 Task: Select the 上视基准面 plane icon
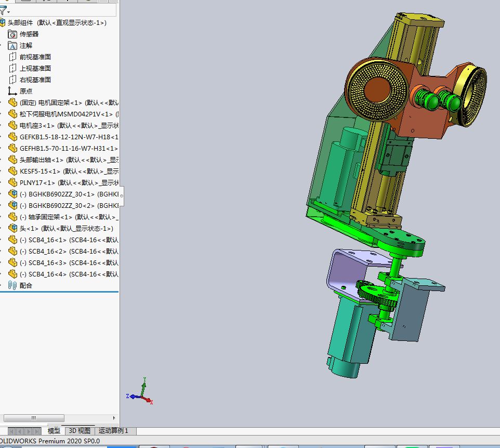pos(12,68)
